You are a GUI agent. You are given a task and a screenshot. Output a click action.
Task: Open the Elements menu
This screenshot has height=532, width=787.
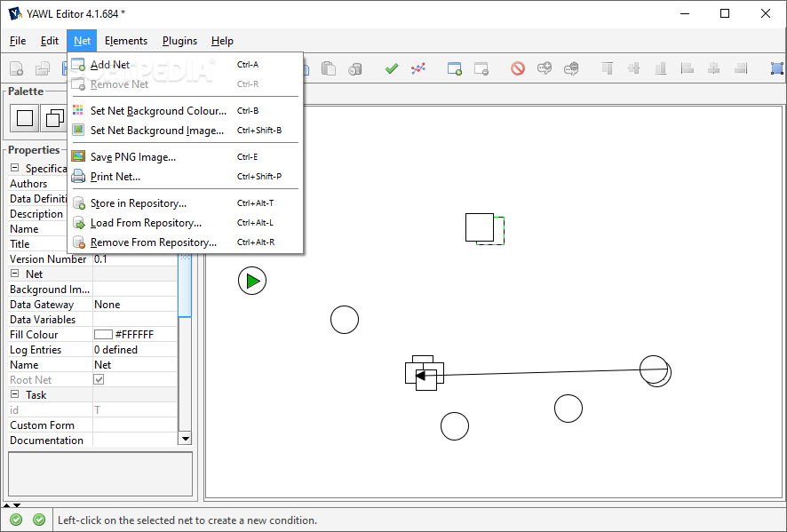pyautogui.click(x=126, y=41)
